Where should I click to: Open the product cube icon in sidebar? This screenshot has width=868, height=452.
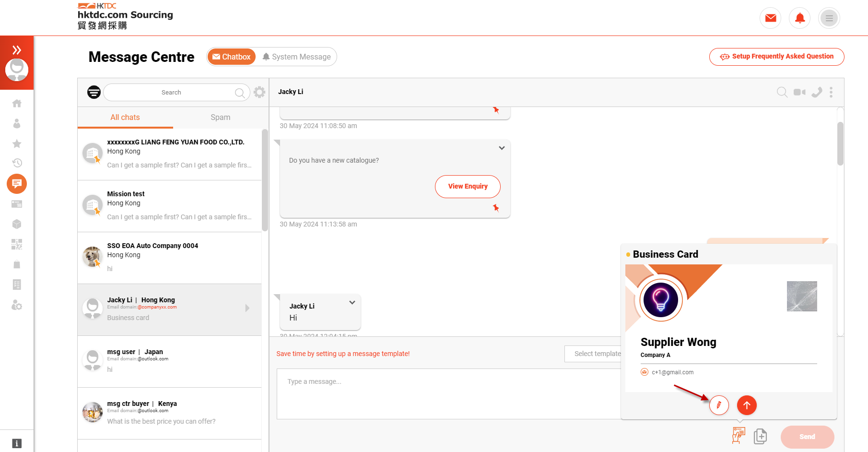17,224
